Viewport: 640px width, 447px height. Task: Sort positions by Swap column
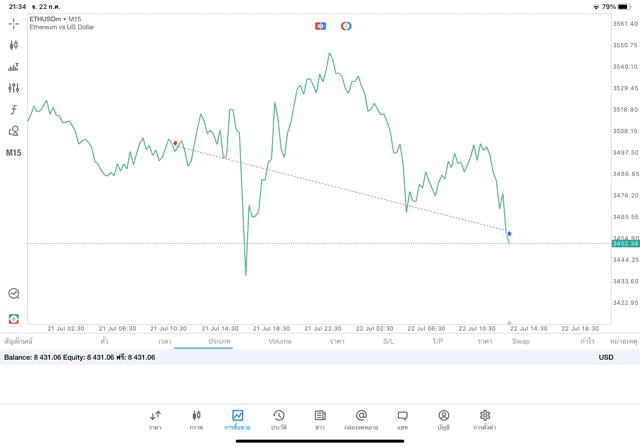[x=521, y=341]
